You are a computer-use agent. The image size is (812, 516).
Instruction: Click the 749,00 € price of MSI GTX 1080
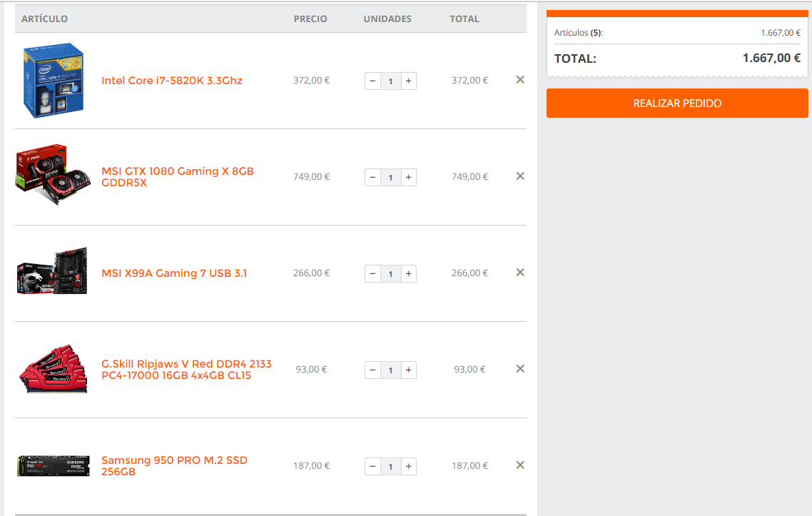pyautogui.click(x=311, y=177)
